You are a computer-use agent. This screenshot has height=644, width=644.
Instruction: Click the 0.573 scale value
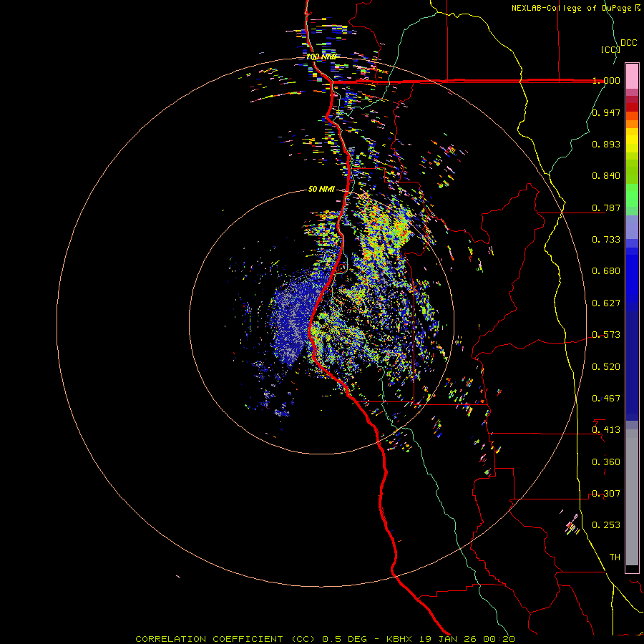[x=606, y=335]
